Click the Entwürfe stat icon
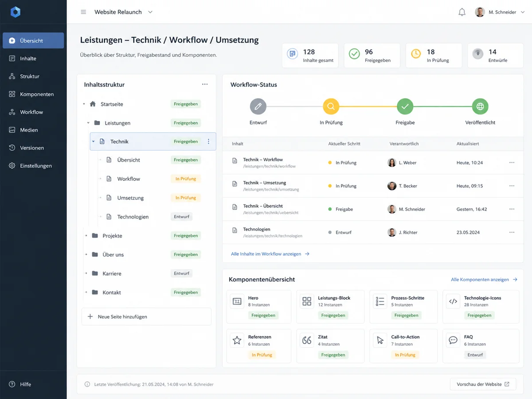This screenshot has height=399, width=532. click(x=477, y=54)
